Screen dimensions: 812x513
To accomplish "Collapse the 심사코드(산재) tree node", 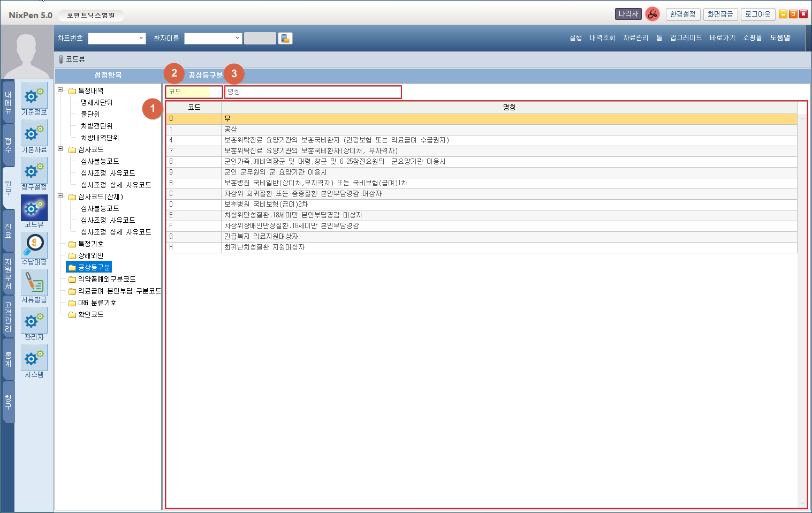I will (60, 197).
